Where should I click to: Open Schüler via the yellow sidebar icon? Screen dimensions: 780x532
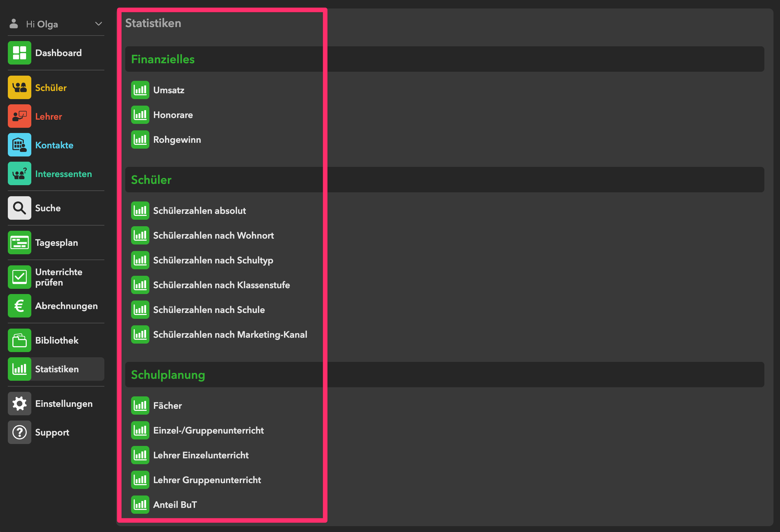[20, 87]
